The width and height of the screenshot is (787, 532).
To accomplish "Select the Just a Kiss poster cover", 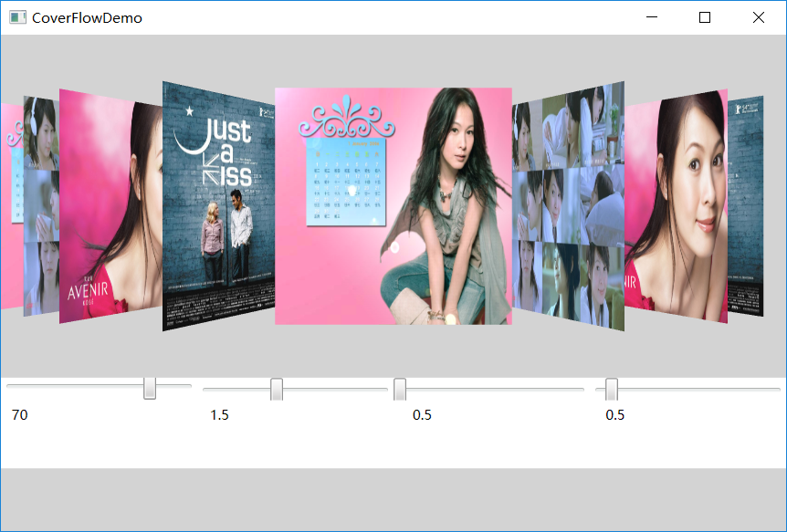I will (x=218, y=206).
